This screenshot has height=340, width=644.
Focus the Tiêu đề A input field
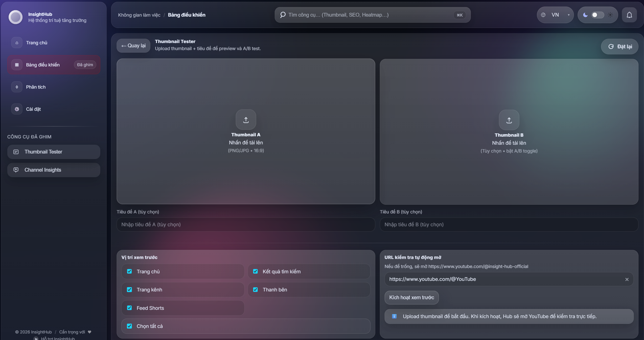pyautogui.click(x=246, y=224)
